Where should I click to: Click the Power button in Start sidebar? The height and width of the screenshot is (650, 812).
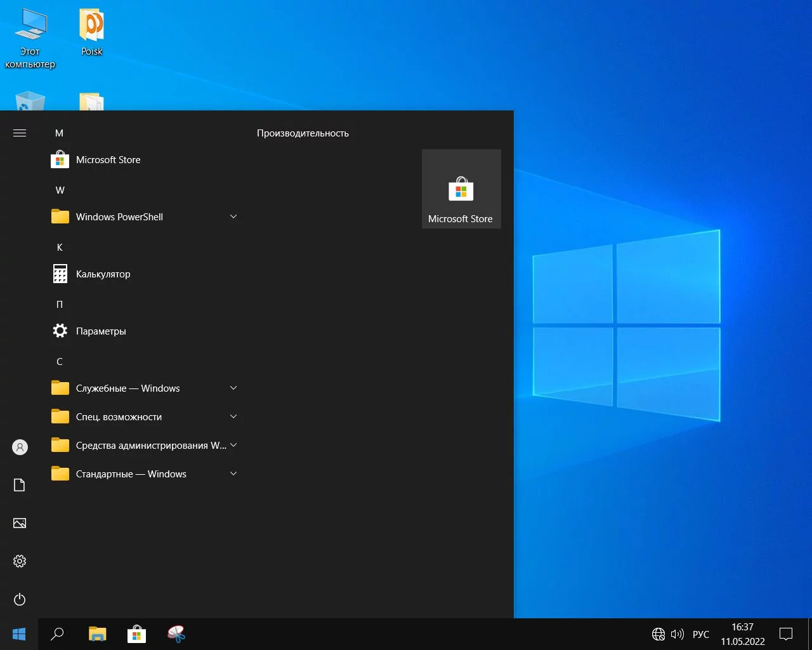20,599
